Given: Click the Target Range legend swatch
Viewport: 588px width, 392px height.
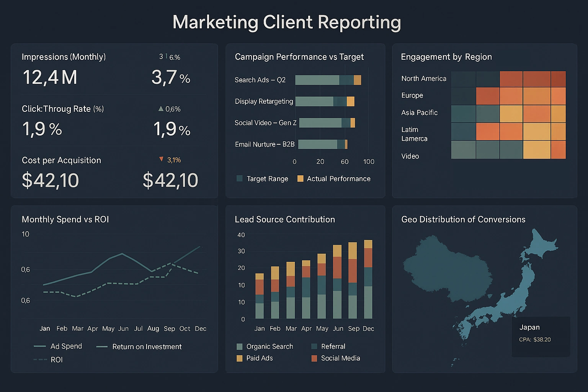Looking at the screenshot, I should (x=240, y=178).
